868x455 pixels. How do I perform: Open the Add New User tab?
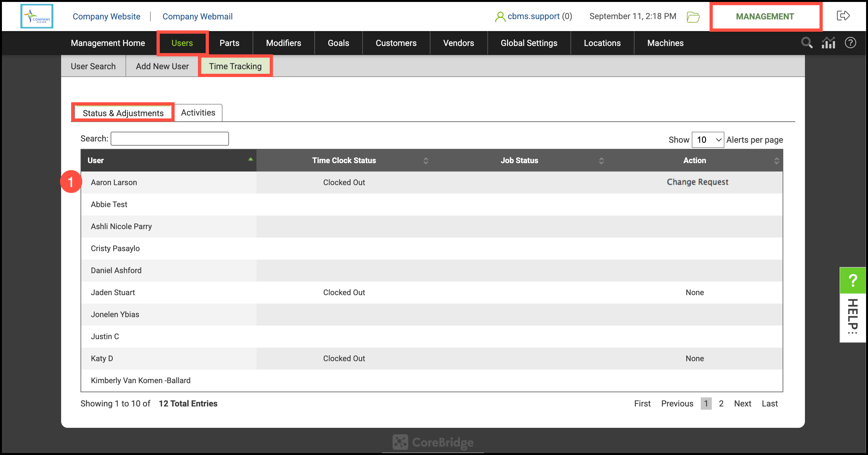pos(162,66)
